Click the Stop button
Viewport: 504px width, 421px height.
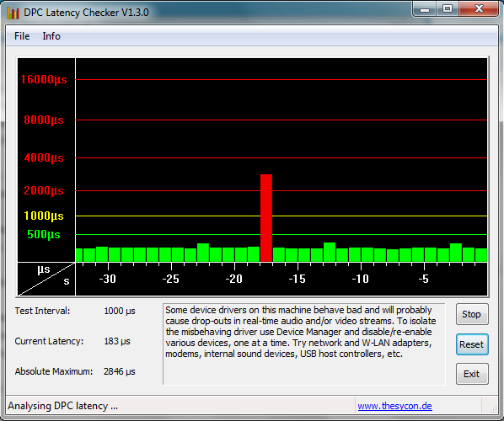pyautogui.click(x=472, y=314)
